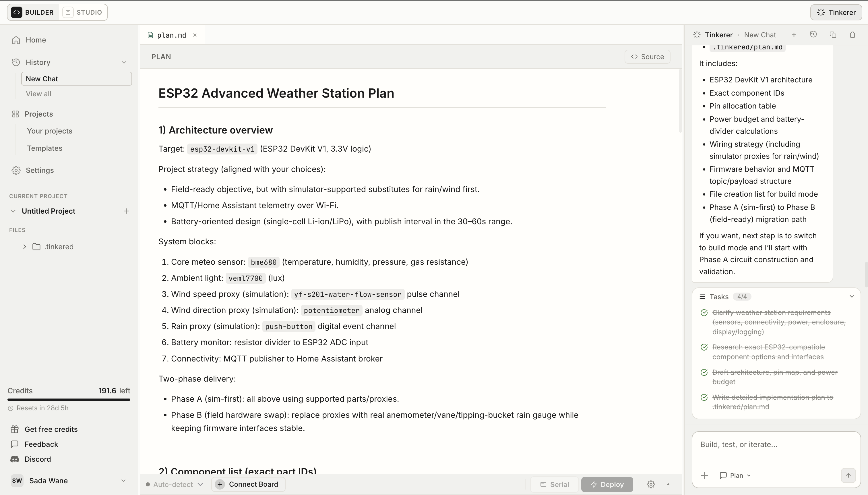Collapse the History section chevron

click(x=124, y=62)
